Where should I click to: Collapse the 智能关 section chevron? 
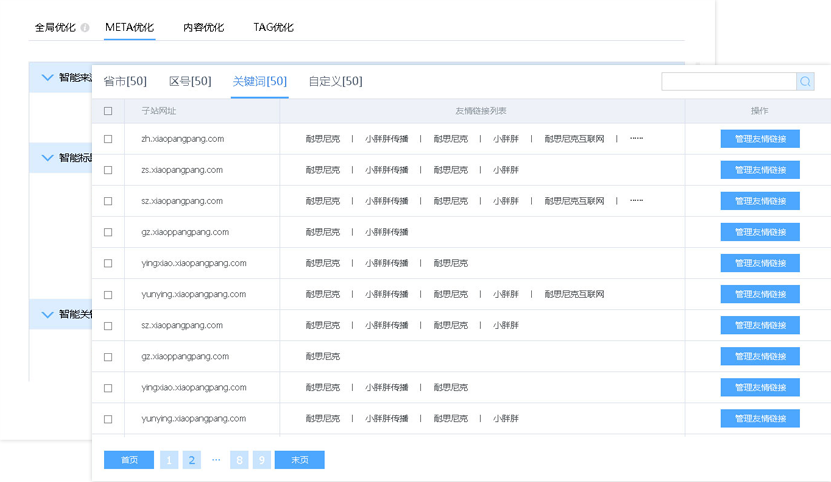coord(47,314)
